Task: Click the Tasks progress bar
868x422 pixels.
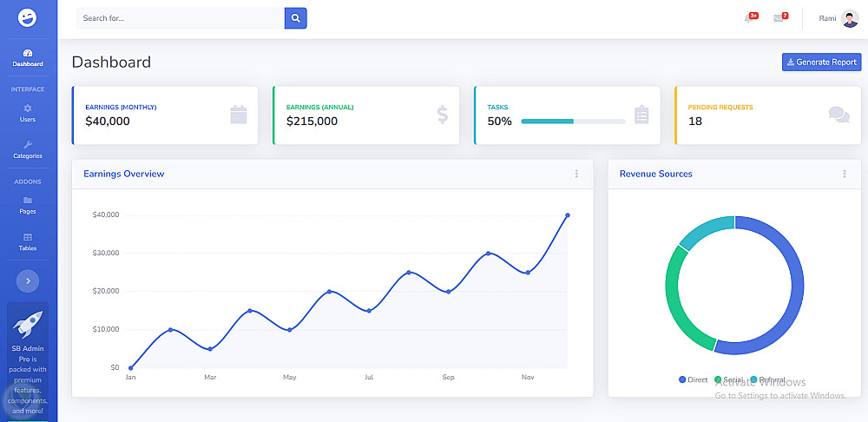Action: click(x=573, y=122)
